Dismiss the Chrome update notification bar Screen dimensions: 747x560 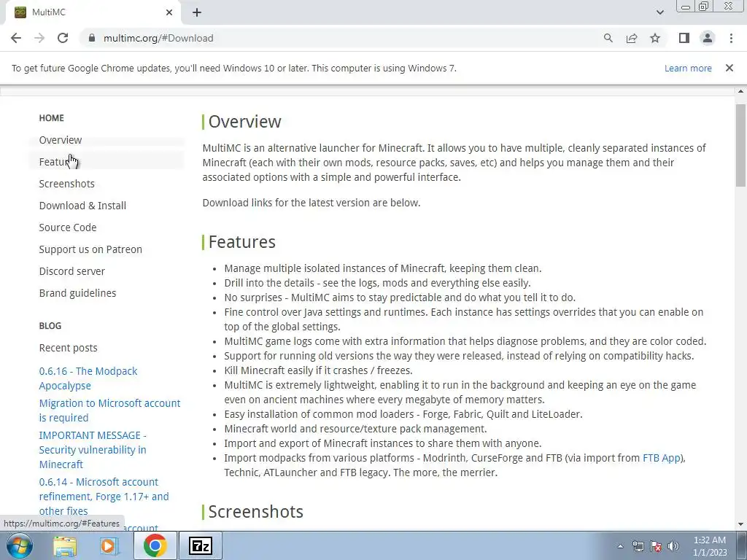click(x=729, y=68)
